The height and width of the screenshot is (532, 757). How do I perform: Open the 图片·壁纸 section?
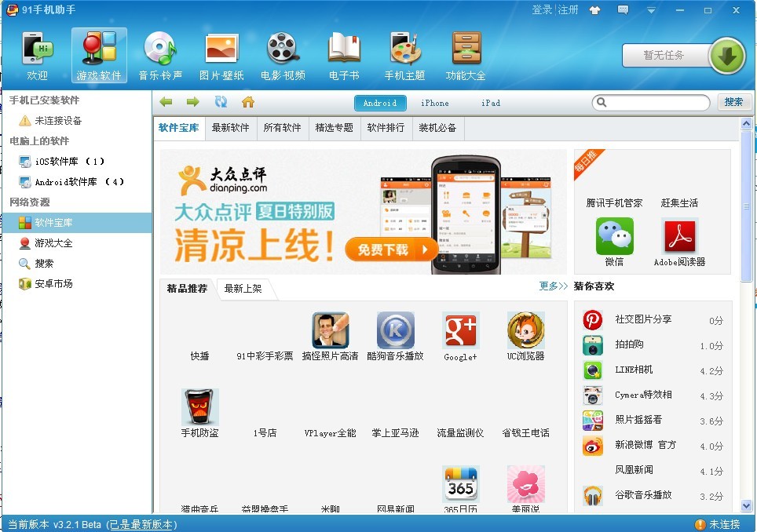221,56
